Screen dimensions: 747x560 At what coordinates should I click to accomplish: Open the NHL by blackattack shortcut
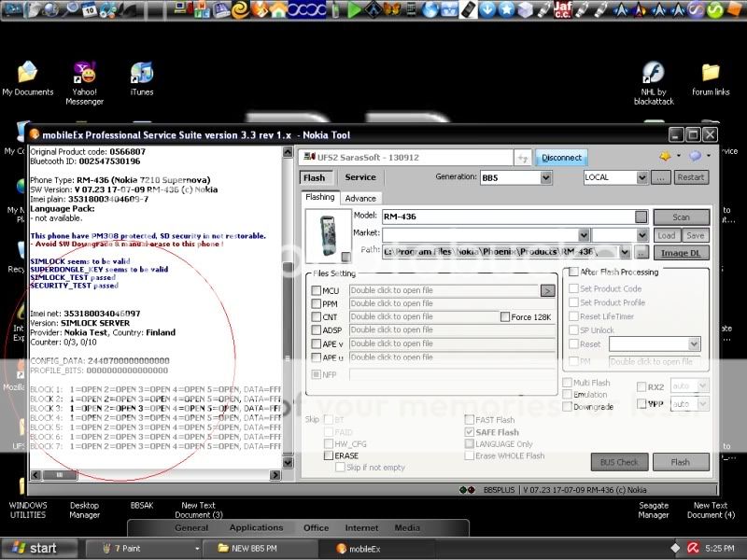(x=654, y=83)
